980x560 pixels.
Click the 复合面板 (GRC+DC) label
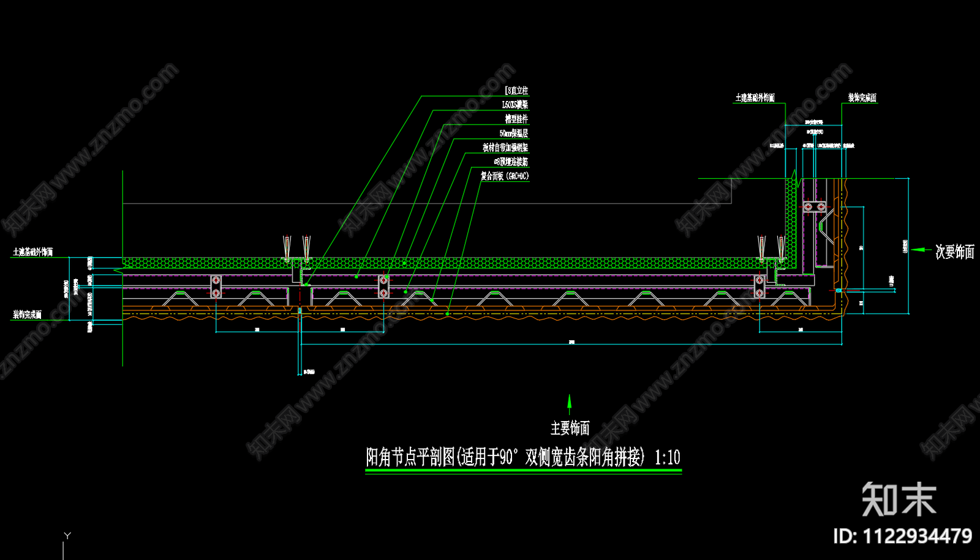pos(505,176)
